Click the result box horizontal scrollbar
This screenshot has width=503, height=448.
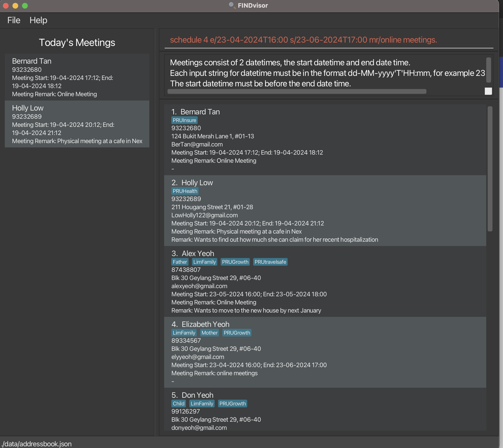[296, 92]
